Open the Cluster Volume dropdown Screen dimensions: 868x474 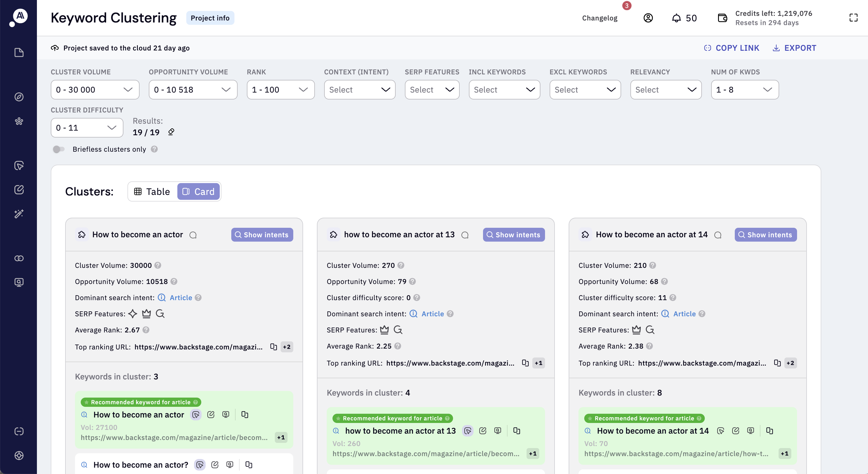pyautogui.click(x=95, y=90)
